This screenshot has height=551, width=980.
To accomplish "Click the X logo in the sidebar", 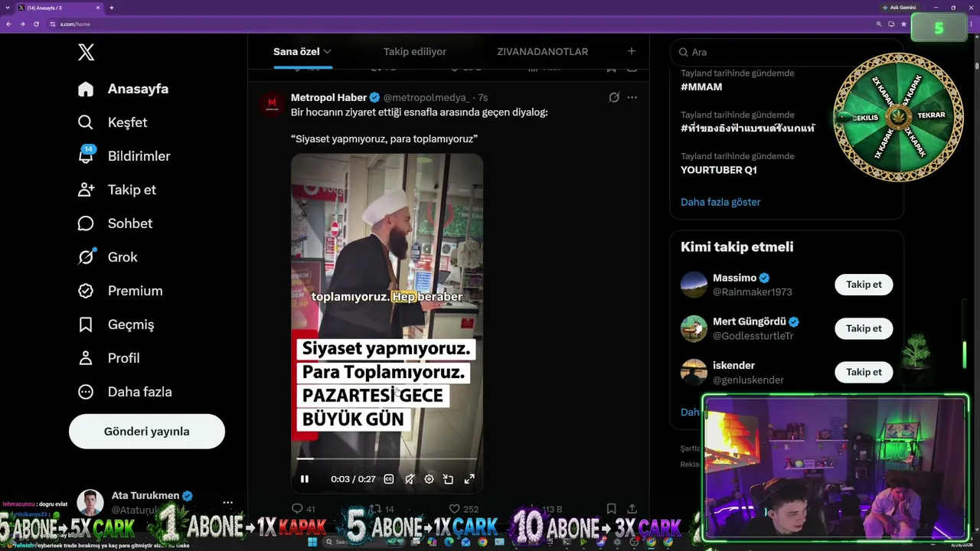I will tap(86, 52).
